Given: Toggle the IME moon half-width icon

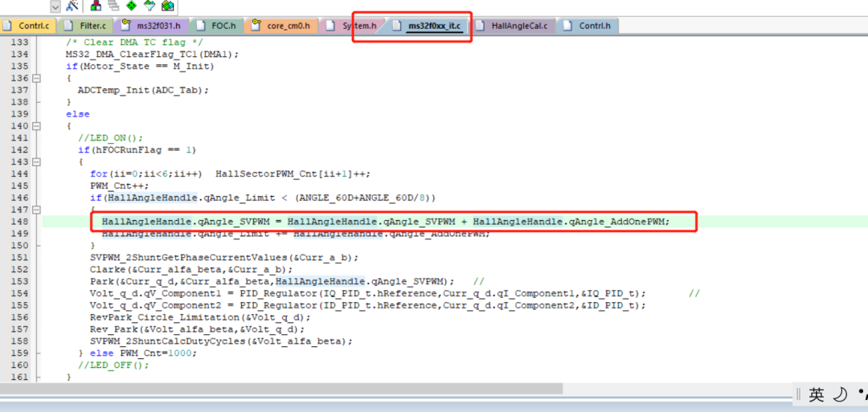Looking at the screenshot, I should (x=841, y=394).
